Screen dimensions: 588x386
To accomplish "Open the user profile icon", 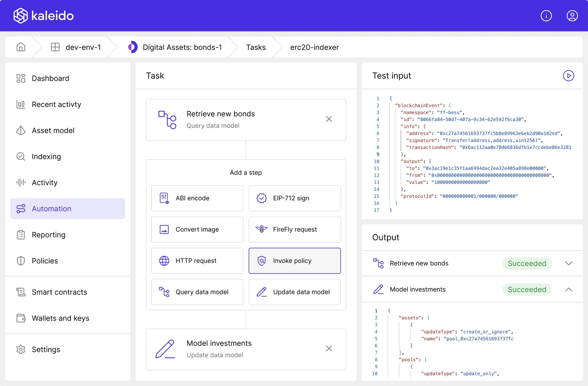I will tap(572, 16).
